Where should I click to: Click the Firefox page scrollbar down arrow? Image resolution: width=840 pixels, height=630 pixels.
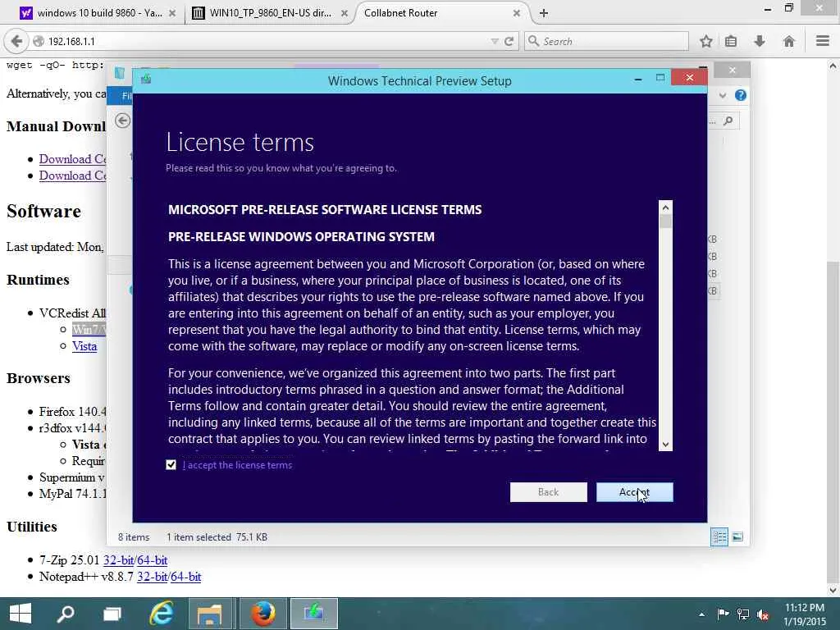[x=833, y=590]
